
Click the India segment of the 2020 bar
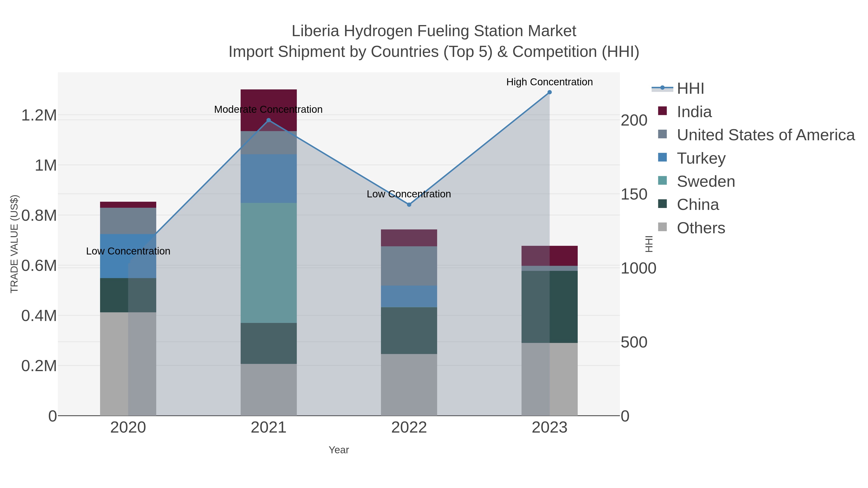pos(128,205)
